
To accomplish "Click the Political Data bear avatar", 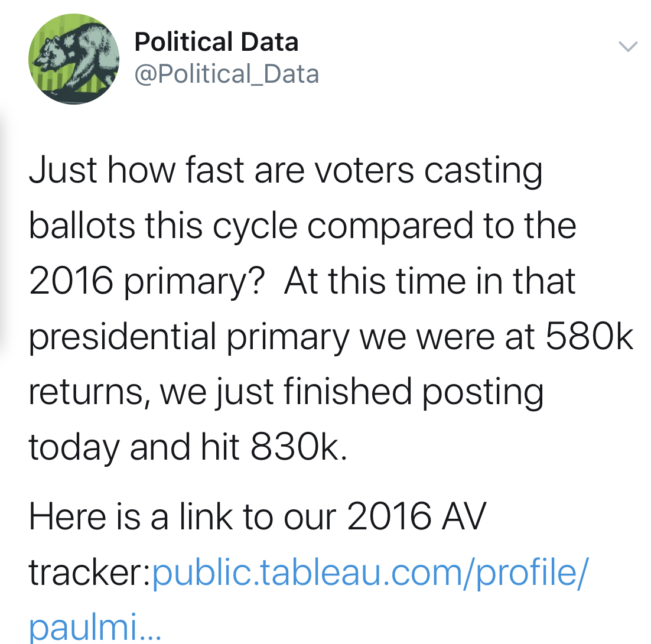I will [x=74, y=59].
